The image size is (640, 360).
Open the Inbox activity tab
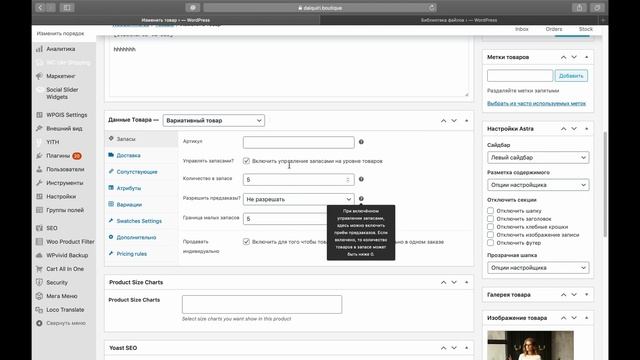pos(522,29)
